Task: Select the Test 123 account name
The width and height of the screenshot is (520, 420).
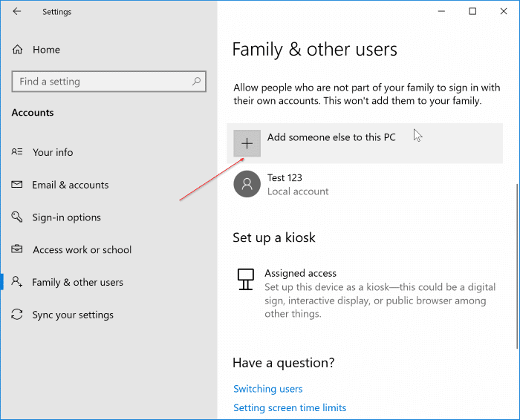Action: pos(285,178)
